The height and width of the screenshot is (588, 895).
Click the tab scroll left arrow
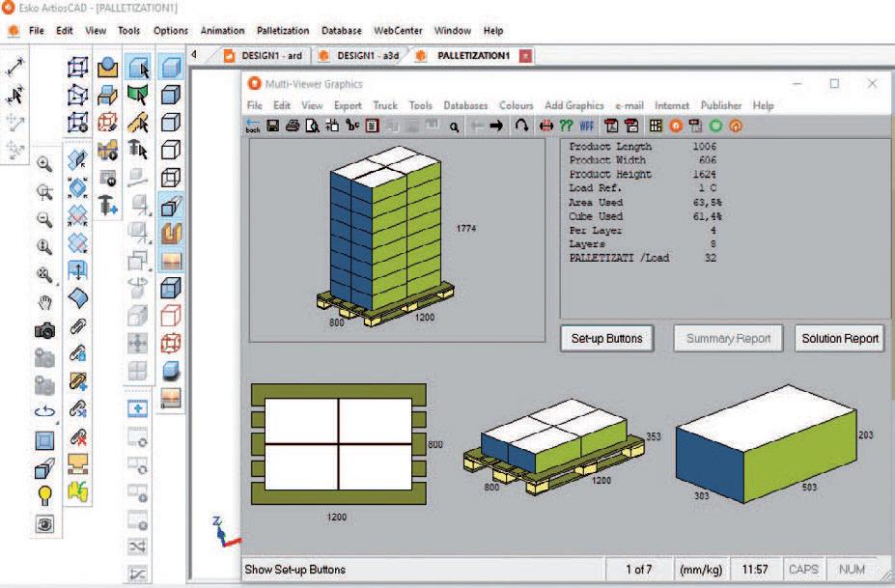[194, 55]
